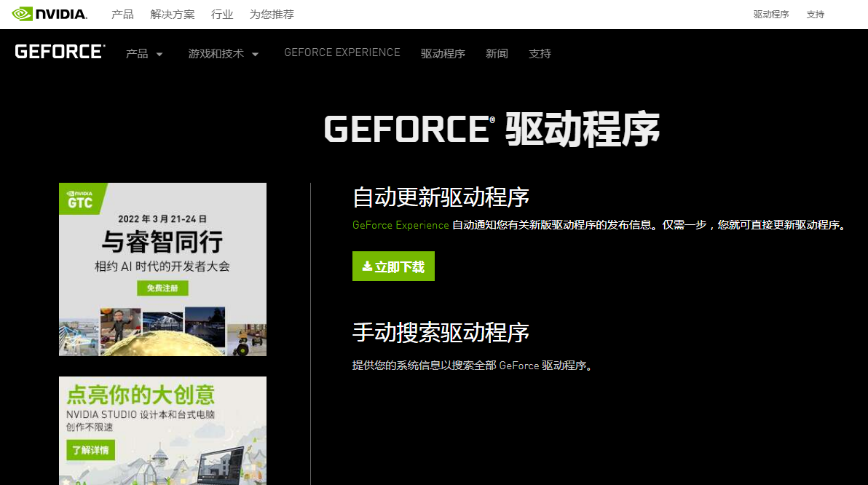This screenshot has width=868, height=485.
Task: Click the GEFORCE logo in the black navigation bar
Action: 60,52
